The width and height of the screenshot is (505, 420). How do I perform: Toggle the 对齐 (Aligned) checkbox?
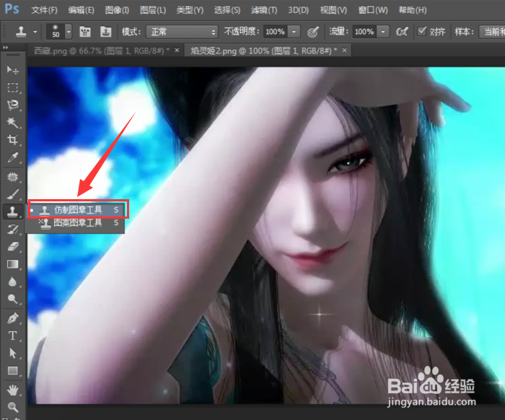click(x=421, y=31)
